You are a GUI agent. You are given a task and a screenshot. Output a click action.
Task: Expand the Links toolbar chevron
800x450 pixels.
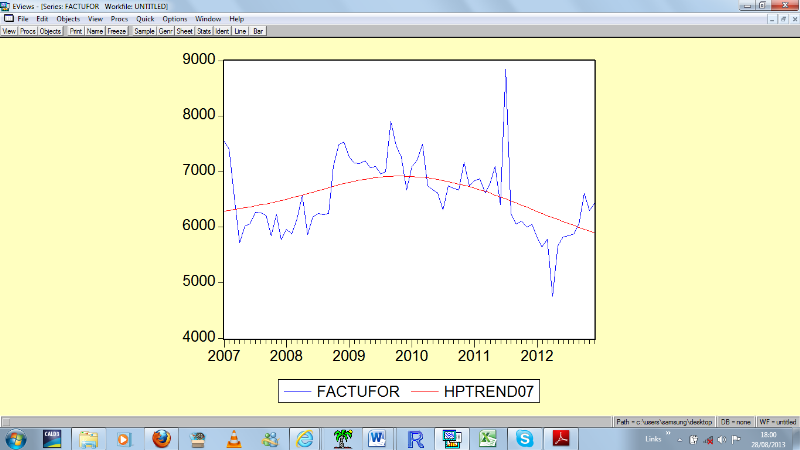668,433
